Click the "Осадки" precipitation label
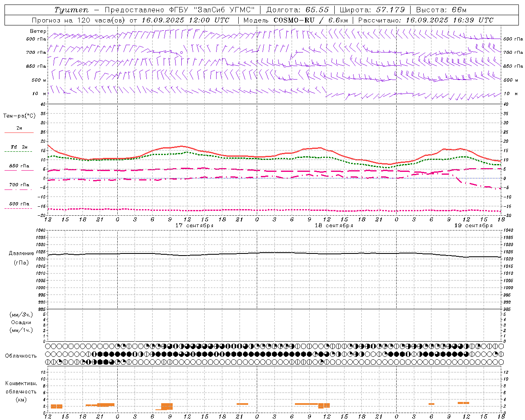This screenshot has height=420, width=525. click(x=21, y=322)
